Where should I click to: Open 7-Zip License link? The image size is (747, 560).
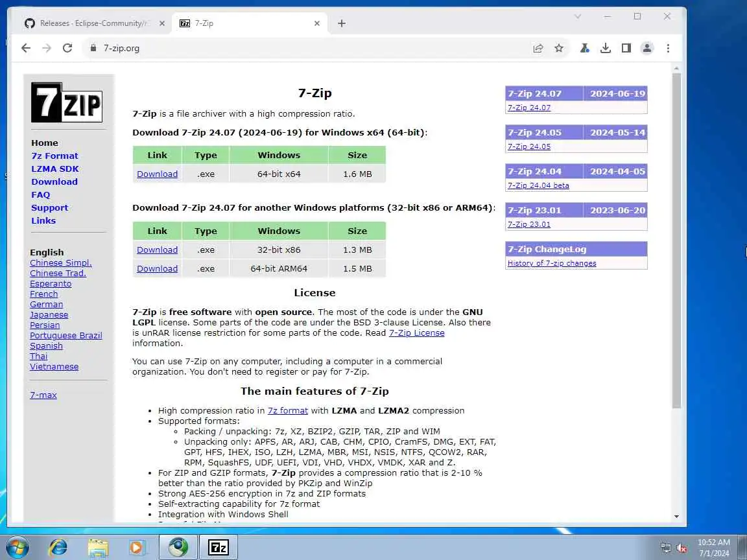pos(417,333)
